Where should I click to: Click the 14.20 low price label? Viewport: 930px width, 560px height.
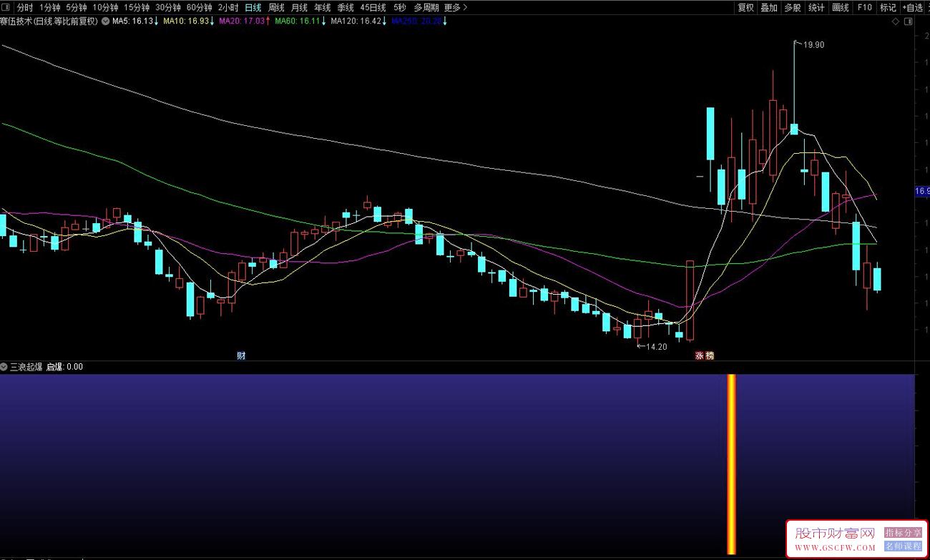point(656,347)
